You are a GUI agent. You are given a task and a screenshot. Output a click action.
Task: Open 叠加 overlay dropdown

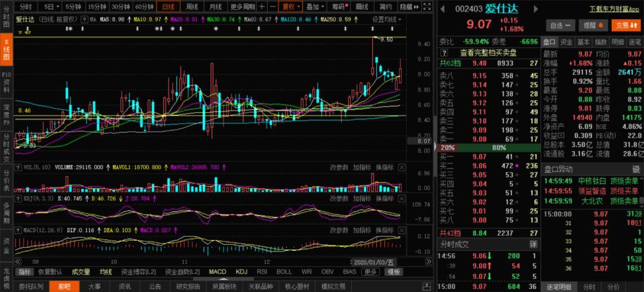click(315, 7)
